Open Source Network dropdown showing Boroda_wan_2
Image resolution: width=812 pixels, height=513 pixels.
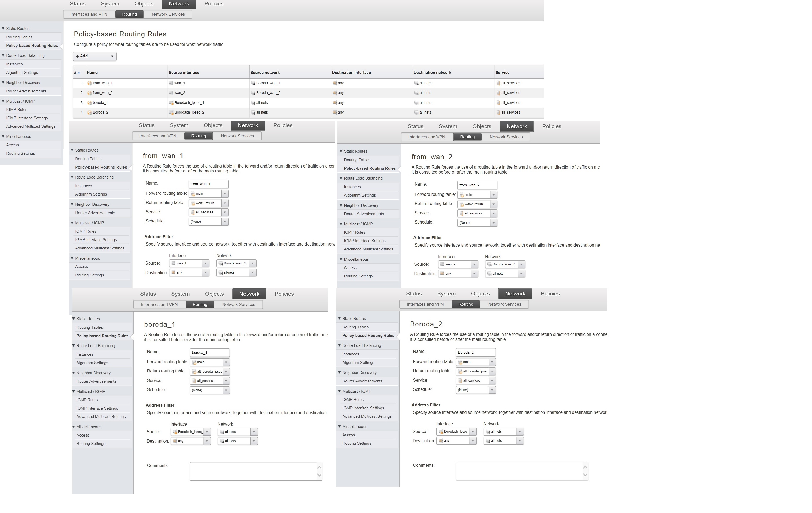pyautogui.click(x=521, y=264)
